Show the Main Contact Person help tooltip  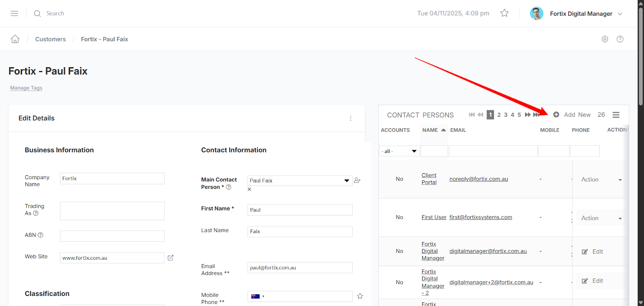point(229,187)
